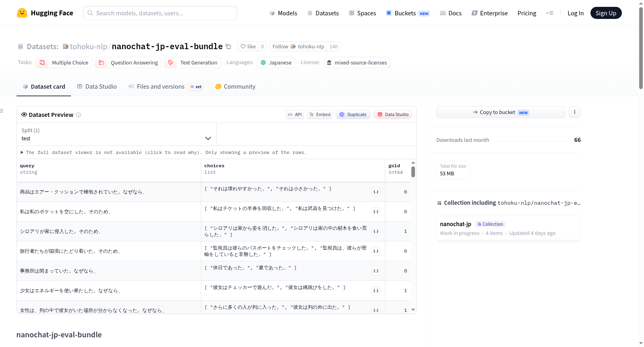Open Models in top navigation

coord(283,13)
